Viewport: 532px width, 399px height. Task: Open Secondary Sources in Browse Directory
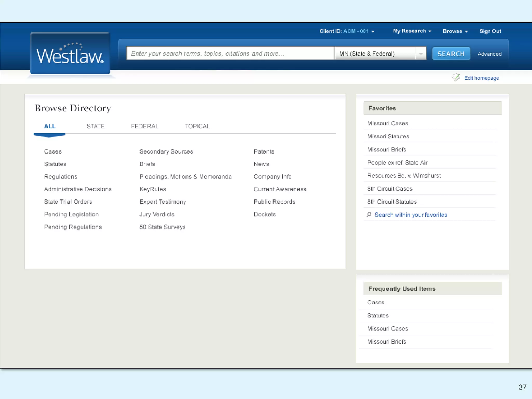coord(166,151)
